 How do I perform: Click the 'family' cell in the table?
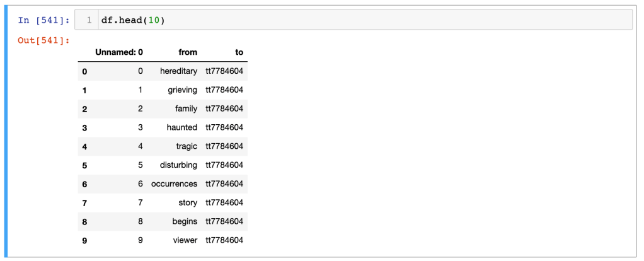pos(186,108)
